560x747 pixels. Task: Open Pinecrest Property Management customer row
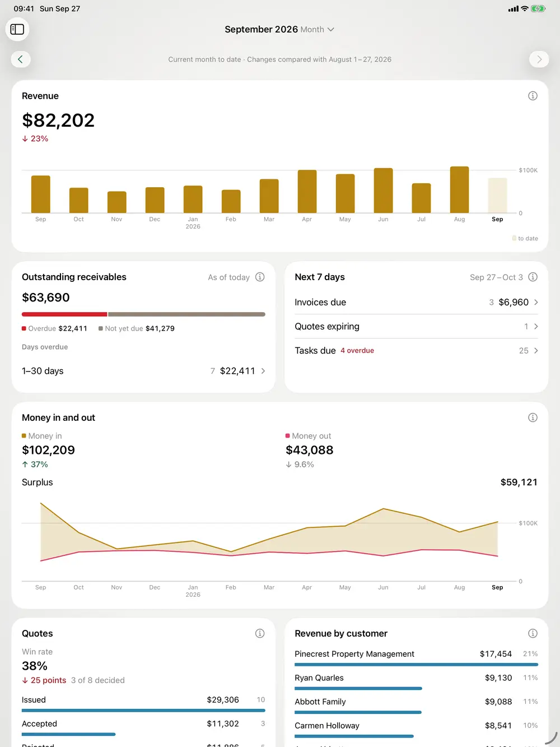click(x=416, y=658)
